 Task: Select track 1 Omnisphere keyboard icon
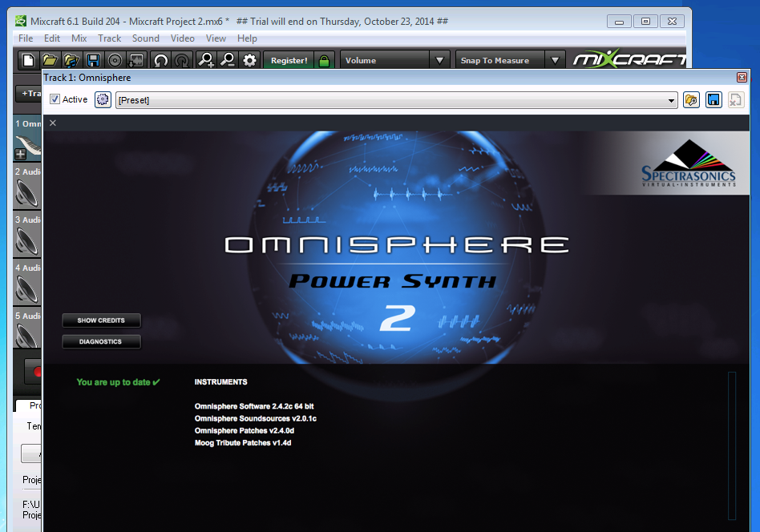(x=28, y=144)
